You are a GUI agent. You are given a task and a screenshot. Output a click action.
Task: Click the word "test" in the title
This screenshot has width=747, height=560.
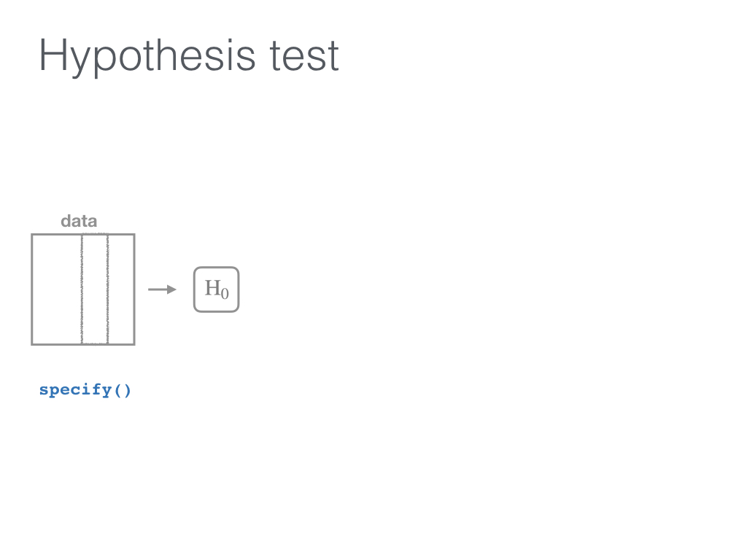click(x=304, y=56)
